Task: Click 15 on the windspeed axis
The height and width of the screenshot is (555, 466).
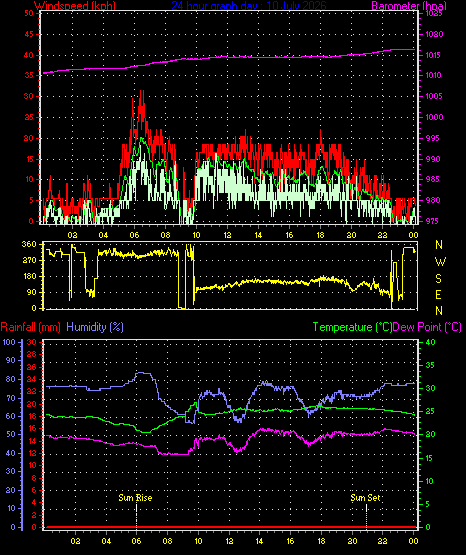Action: click(29, 159)
